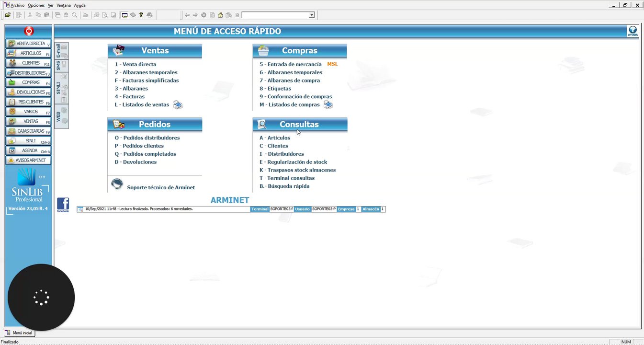Image resolution: width=644 pixels, height=345 pixels.
Task: Click the VARIOS sidebar button
Action: click(x=28, y=112)
